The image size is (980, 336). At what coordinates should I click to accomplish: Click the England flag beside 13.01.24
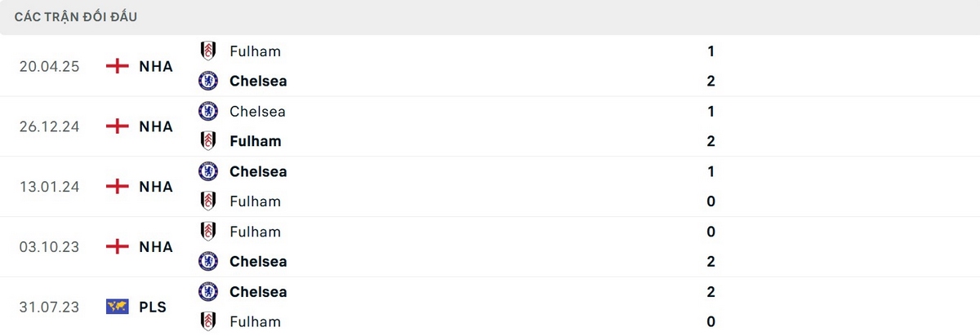(118, 187)
